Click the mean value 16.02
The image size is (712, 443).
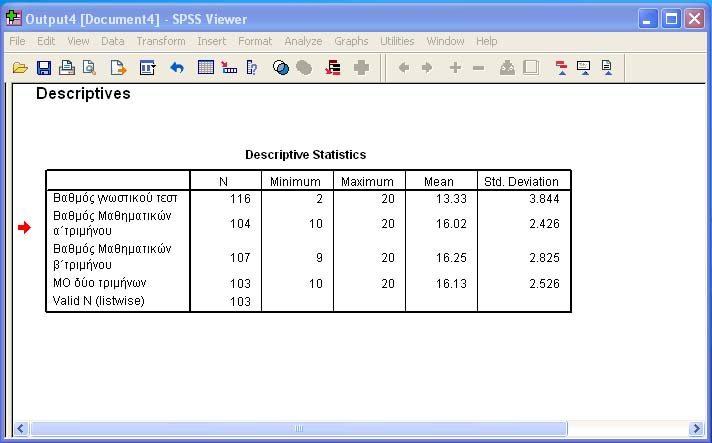click(x=451, y=223)
